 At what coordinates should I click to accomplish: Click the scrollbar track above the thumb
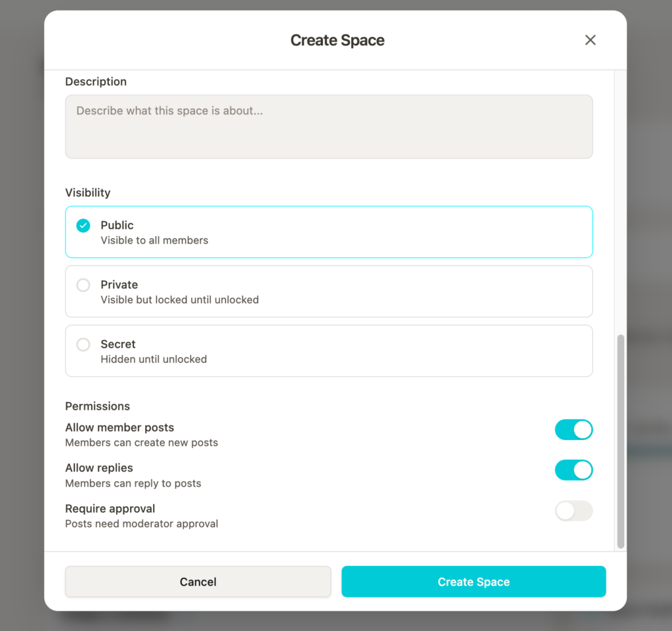coord(621,197)
